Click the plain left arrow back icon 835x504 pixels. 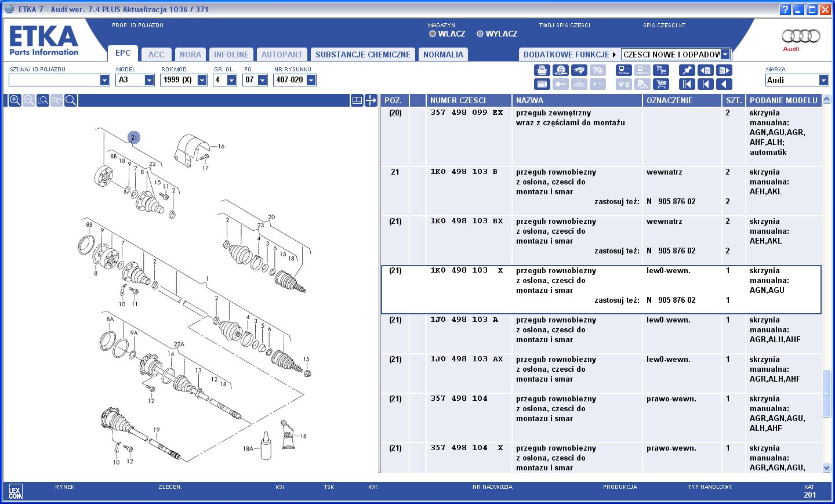(x=724, y=84)
